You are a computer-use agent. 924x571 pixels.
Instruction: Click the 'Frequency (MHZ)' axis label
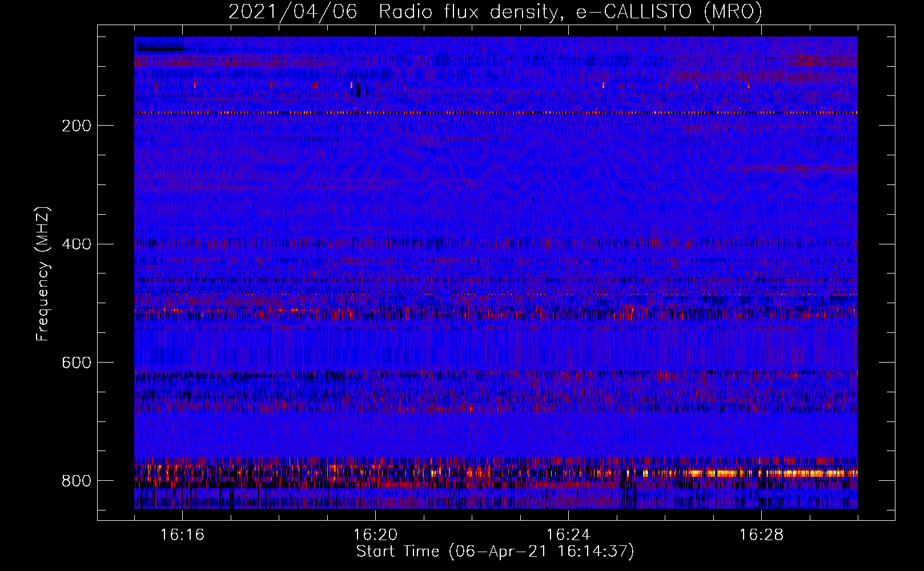(43, 274)
